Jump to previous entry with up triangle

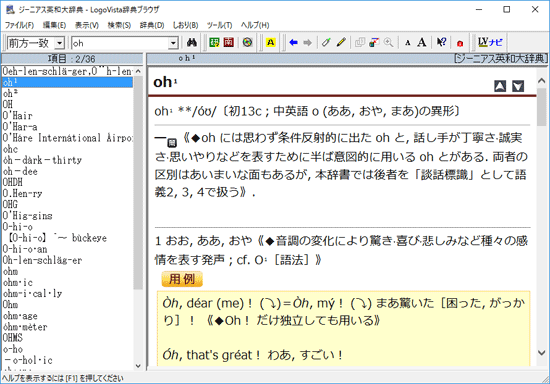tap(500, 86)
